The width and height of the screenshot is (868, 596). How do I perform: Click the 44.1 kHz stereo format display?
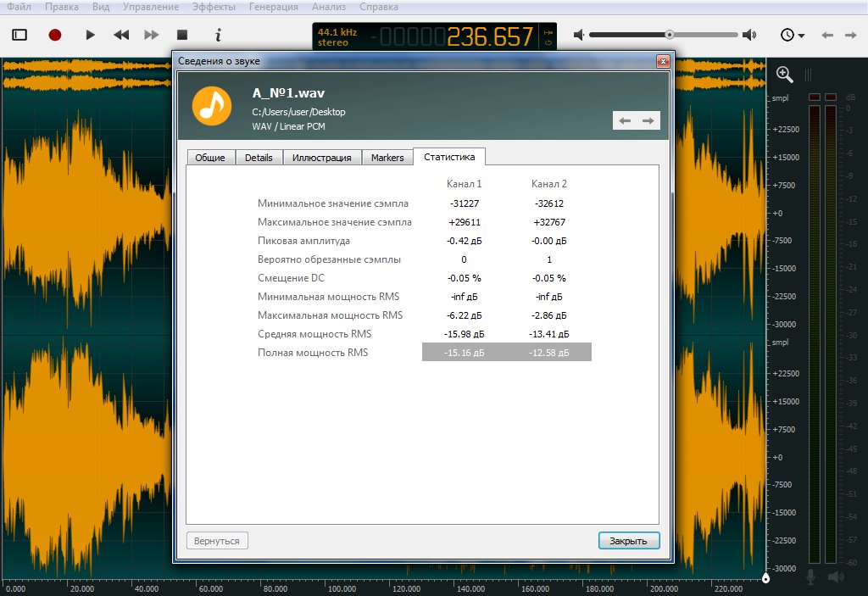coord(337,37)
